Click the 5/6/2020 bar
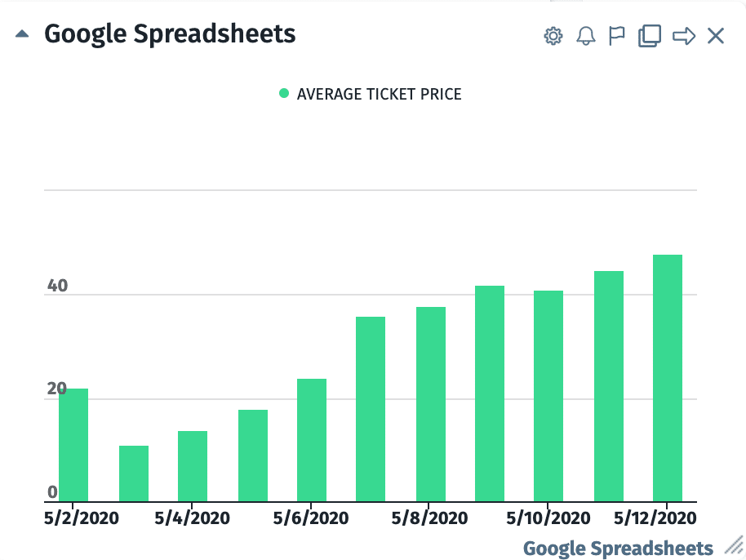The height and width of the screenshot is (560, 746). pyautogui.click(x=312, y=441)
